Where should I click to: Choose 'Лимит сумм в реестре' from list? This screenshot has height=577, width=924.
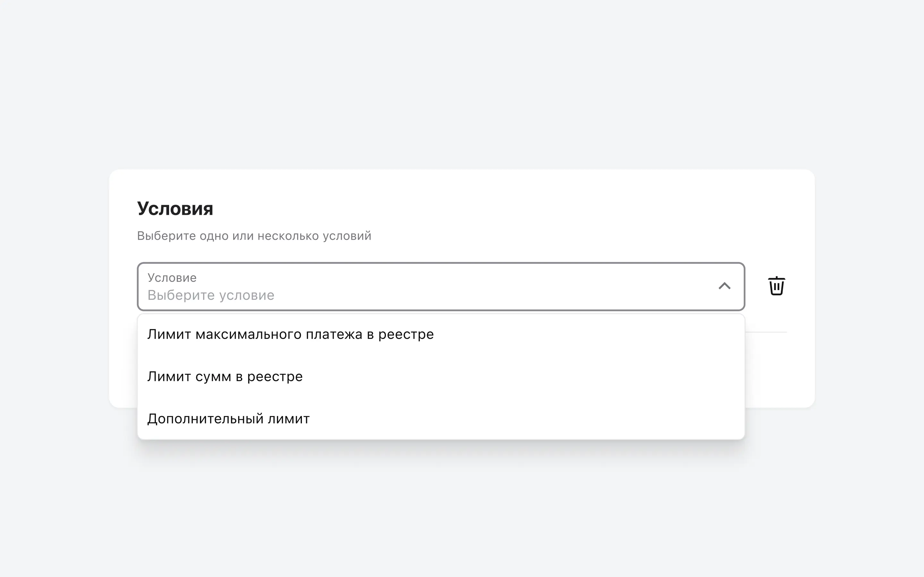click(x=225, y=377)
